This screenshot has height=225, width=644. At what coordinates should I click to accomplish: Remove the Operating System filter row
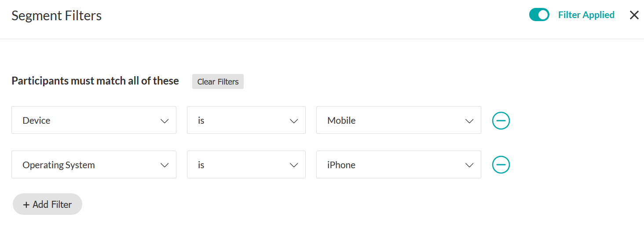[501, 165]
